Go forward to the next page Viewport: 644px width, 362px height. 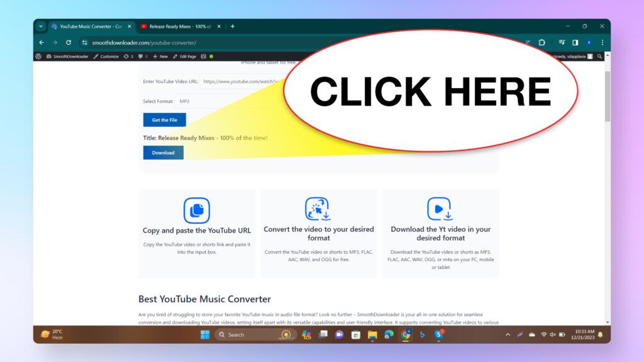click(55, 43)
